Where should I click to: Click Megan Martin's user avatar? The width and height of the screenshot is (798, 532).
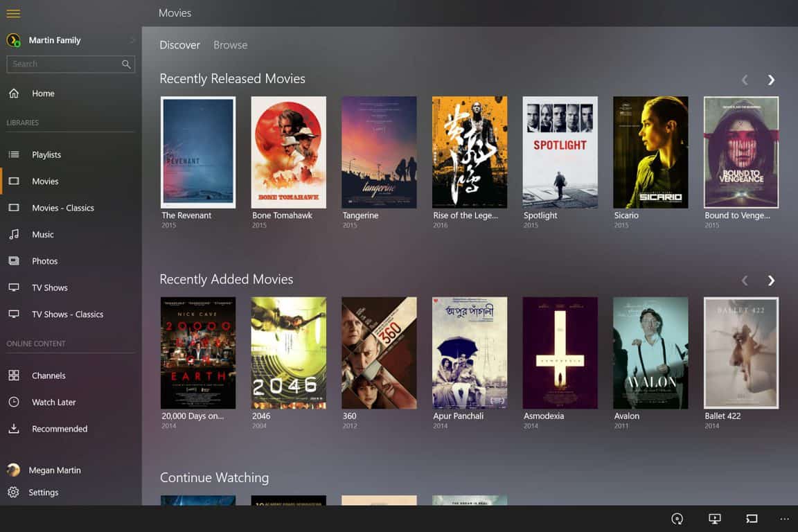click(13, 470)
